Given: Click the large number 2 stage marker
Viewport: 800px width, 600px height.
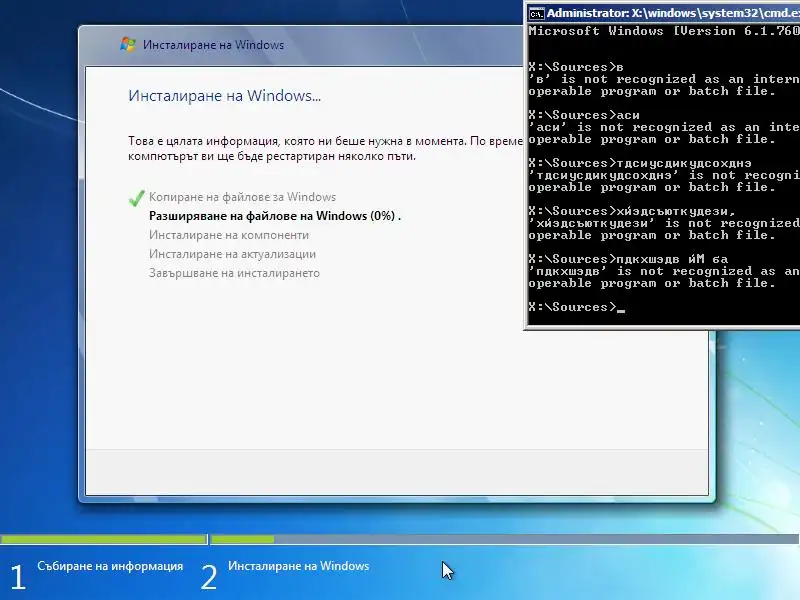Looking at the screenshot, I should click(x=209, y=578).
